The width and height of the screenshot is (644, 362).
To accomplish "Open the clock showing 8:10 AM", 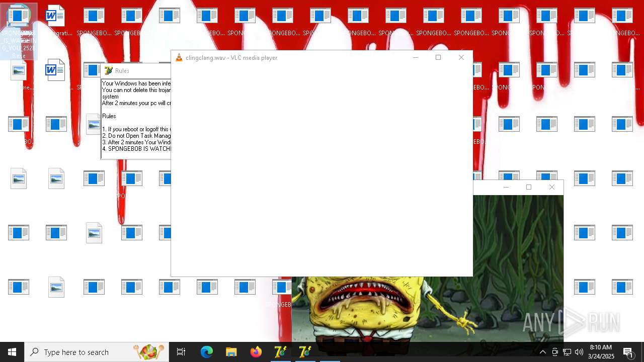I will pos(601,352).
